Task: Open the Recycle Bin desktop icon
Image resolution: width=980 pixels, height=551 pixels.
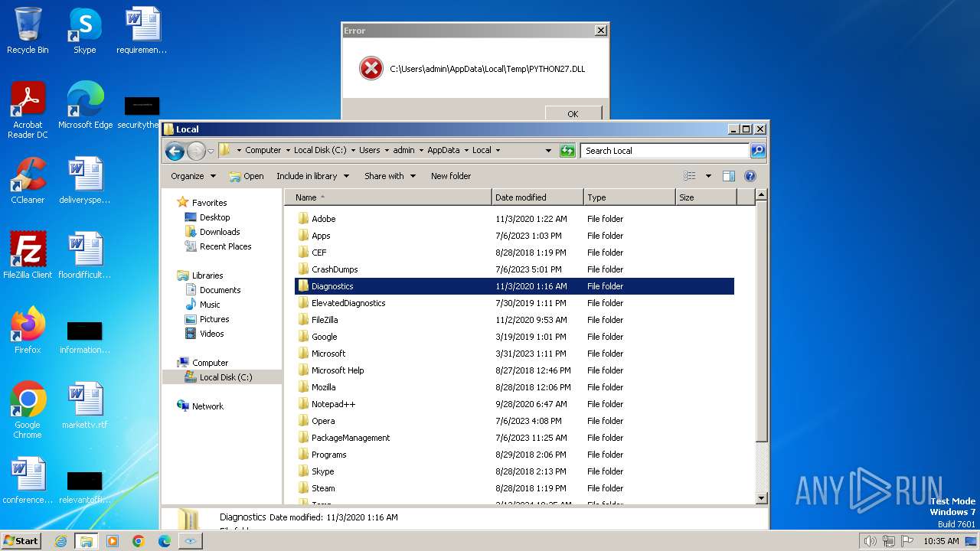Action: click(28, 31)
